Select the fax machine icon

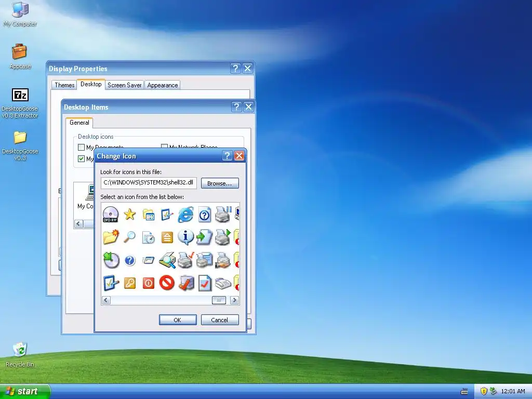tap(223, 283)
